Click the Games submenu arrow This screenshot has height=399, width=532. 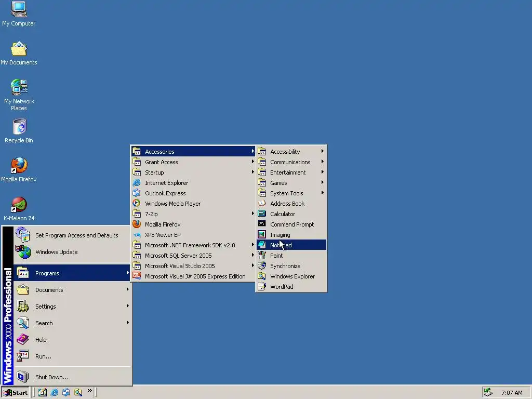coord(322,182)
